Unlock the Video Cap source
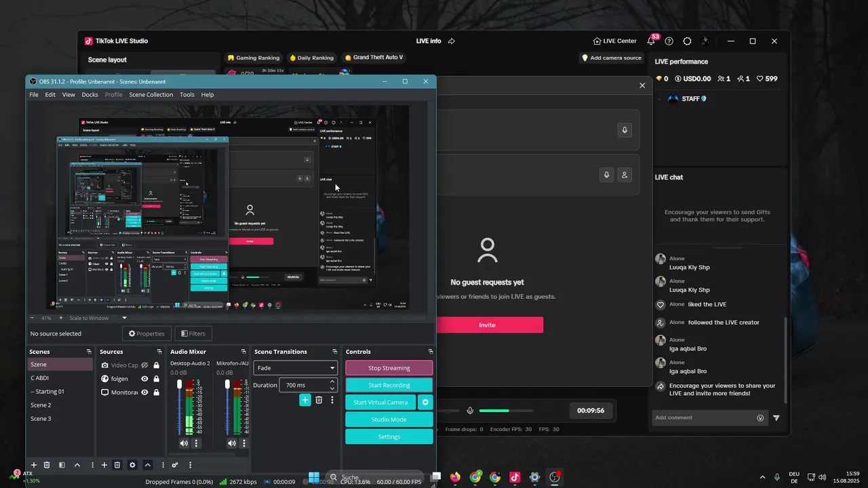The width and height of the screenshot is (868, 488). (x=157, y=365)
